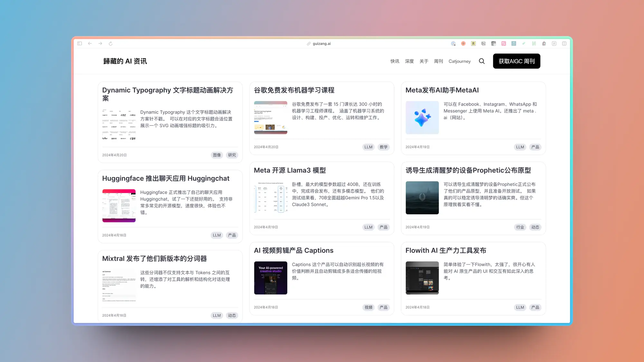The width and height of the screenshot is (644, 362).
Task: Click the Meta AI sparkle logo thumbnail
Action: coord(422,117)
